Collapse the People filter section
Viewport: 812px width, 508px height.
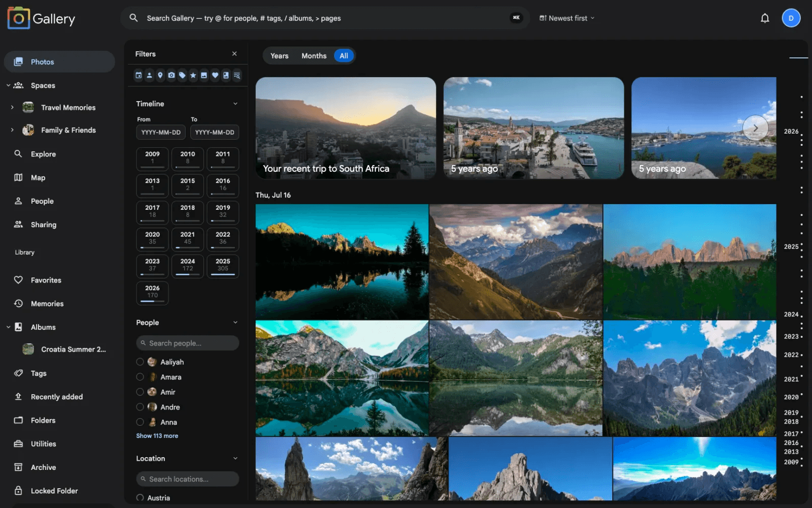(x=235, y=323)
